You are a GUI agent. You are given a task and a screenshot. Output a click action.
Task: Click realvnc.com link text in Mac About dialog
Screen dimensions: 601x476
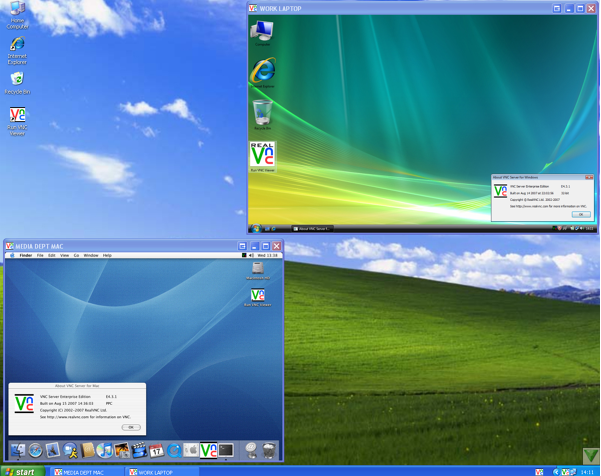(x=68, y=417)
